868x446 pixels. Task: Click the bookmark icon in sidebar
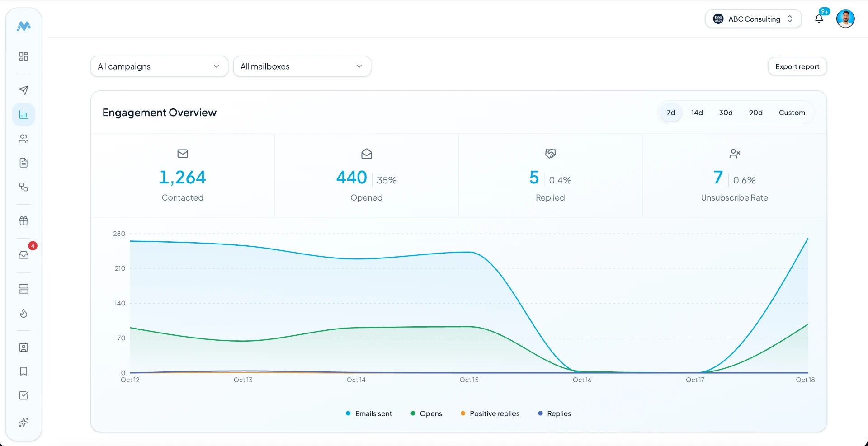click(24, 371)
